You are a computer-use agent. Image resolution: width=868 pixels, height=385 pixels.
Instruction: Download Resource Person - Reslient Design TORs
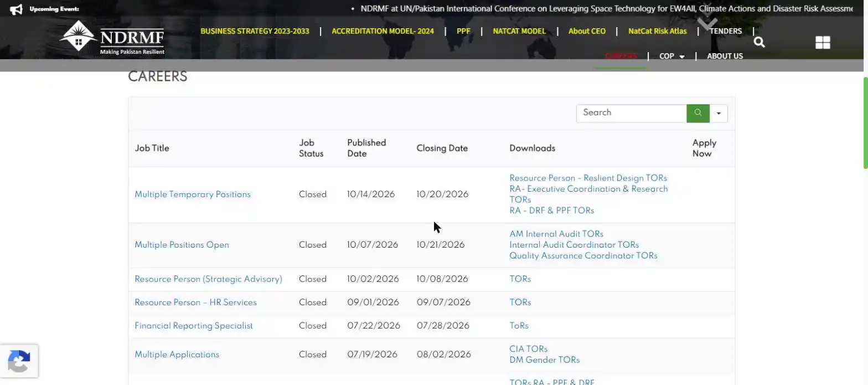pyautogui.click(x=588, y=178)
